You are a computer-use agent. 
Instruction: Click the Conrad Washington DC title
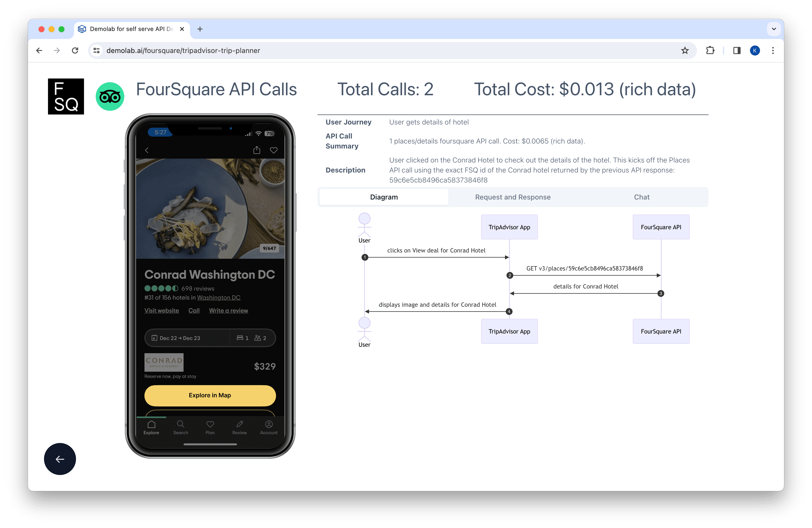209,274
